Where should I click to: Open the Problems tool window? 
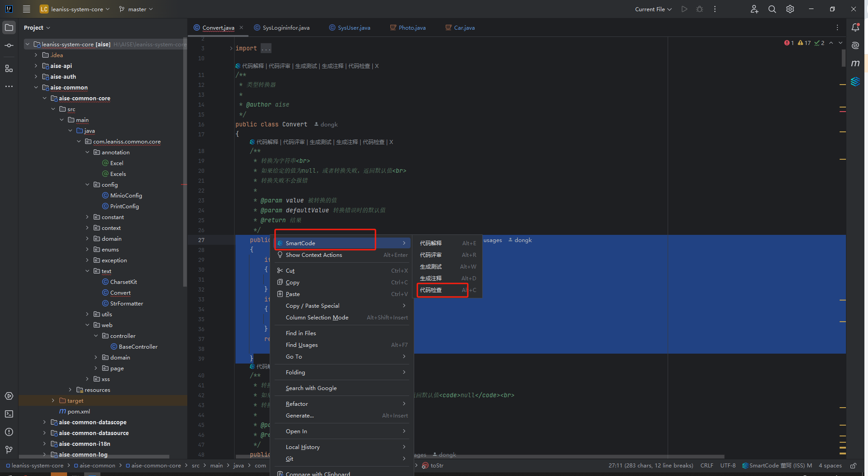coord(9,432)
